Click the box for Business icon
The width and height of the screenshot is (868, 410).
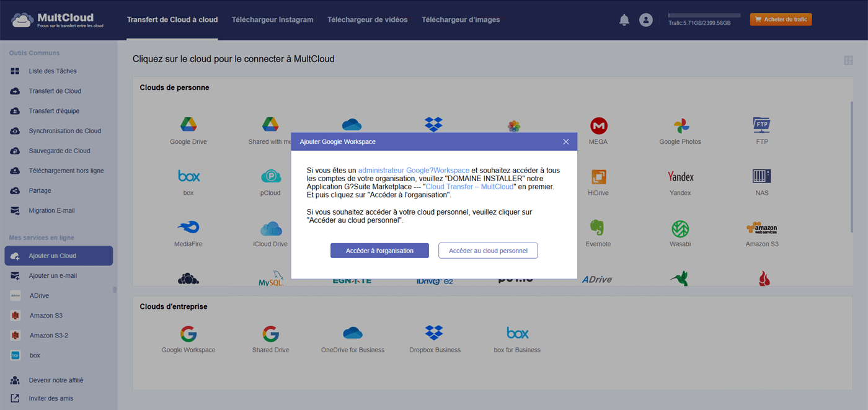[x=517, y=333]
